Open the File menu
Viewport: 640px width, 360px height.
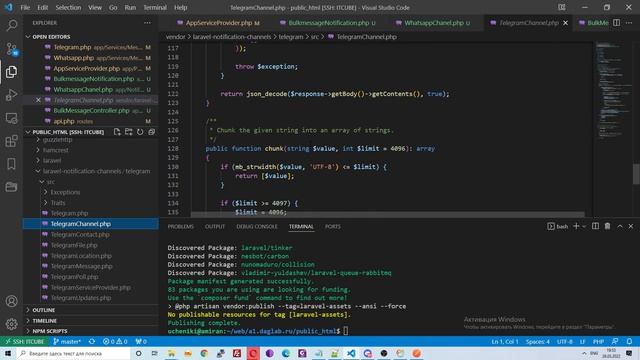(x=25, y=7)
